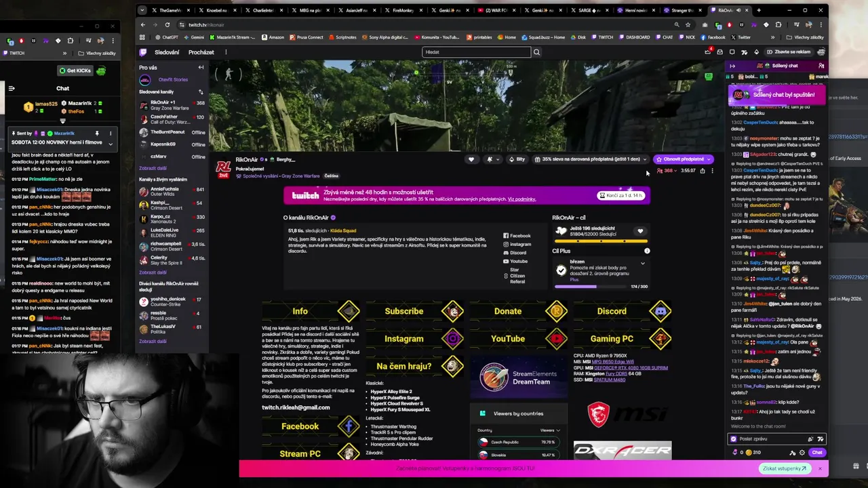
Task: Click Získat vstupenky button in banner
Action: (785, 468)
